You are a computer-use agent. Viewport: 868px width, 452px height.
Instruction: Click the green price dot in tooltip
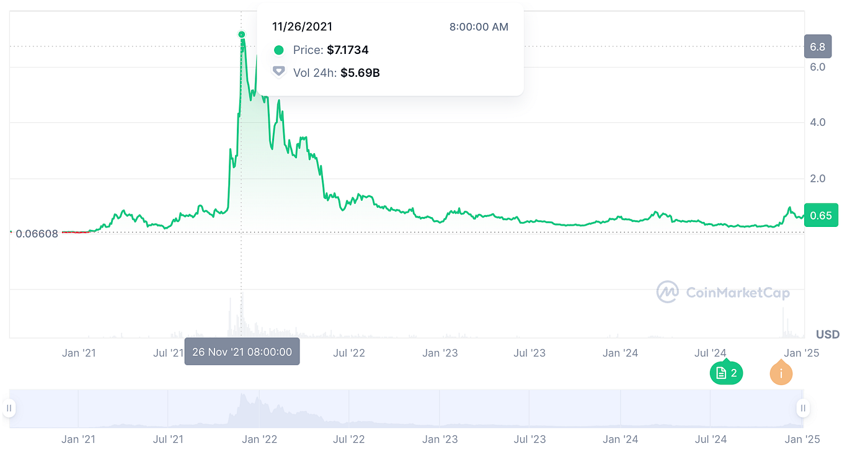pos(279,50)
